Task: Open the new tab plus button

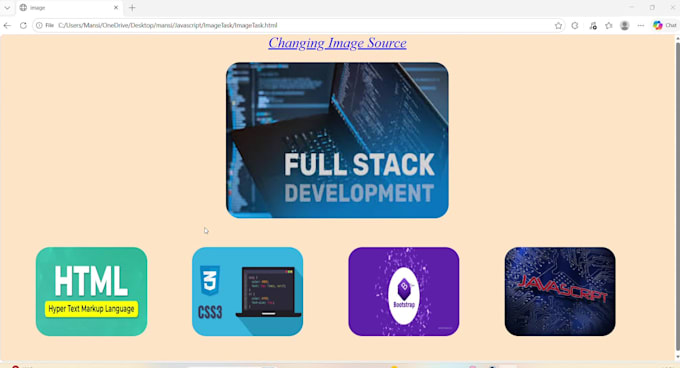Action: point(132,7)
